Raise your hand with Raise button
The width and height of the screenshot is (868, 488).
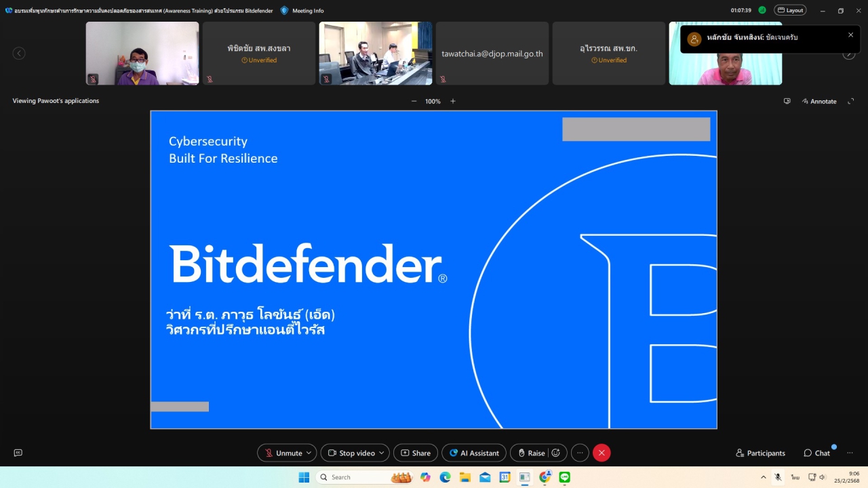(x=530, y=453)
